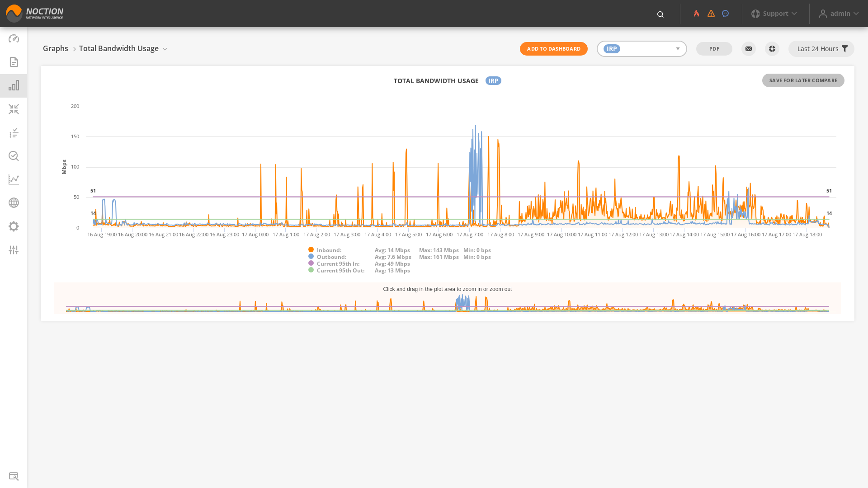The image size is (868, 488).
Task: Click the search magnifier in top bar
Action: tap(660, 14)
